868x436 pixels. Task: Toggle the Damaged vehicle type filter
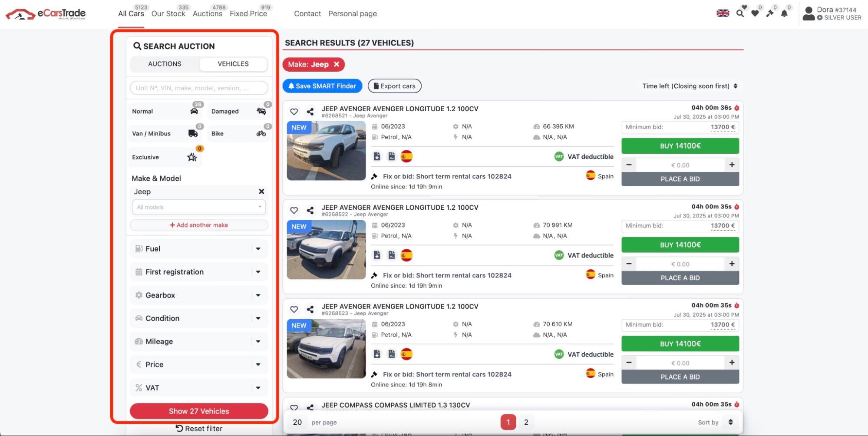(239, 111)
